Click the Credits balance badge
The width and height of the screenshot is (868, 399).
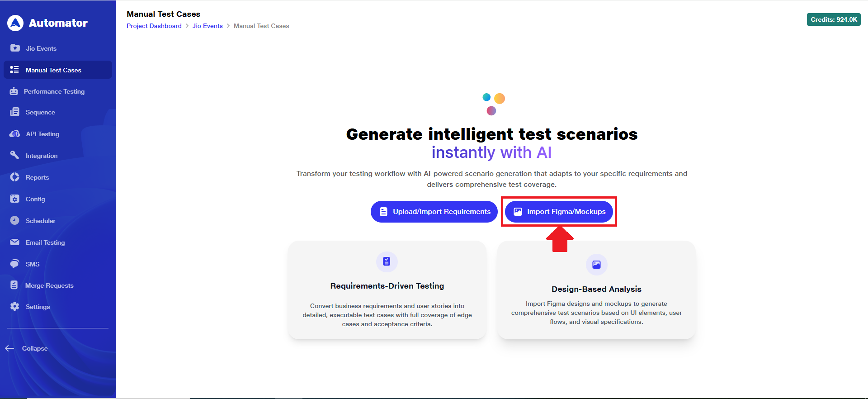pos(834,19)
